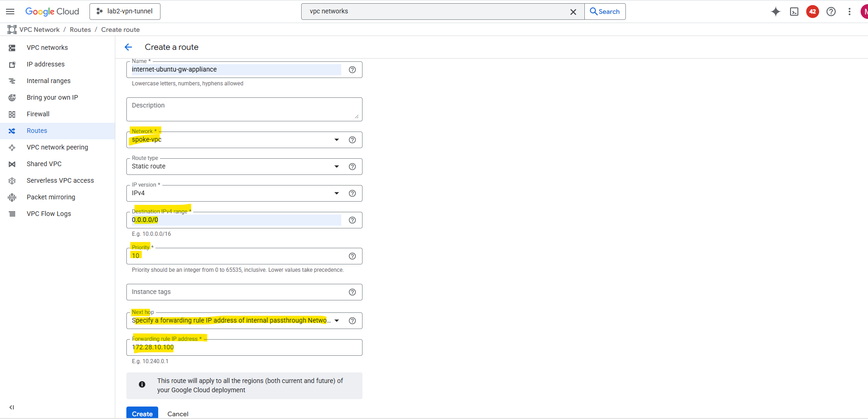Image resolution: width=868 pixels, height=419 pixels.
Task: Click the Serverless VPC access sidebar icon
Action: coord(12,181)
